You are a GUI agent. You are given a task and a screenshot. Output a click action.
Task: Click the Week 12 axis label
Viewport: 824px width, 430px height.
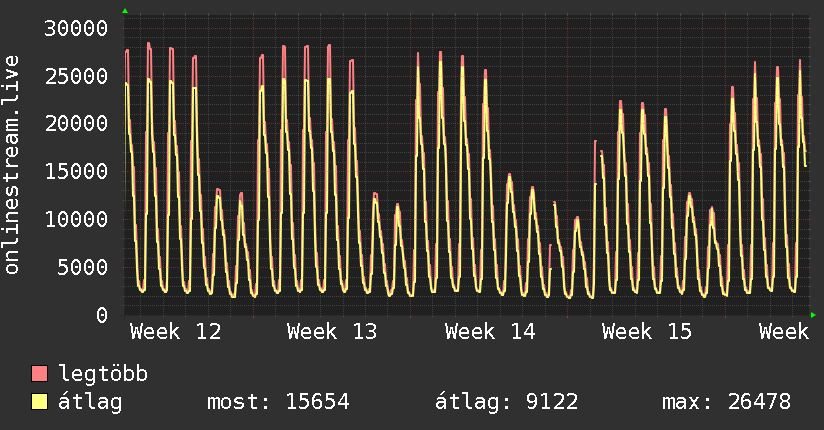pyautogui.click(x=176, y=332)
